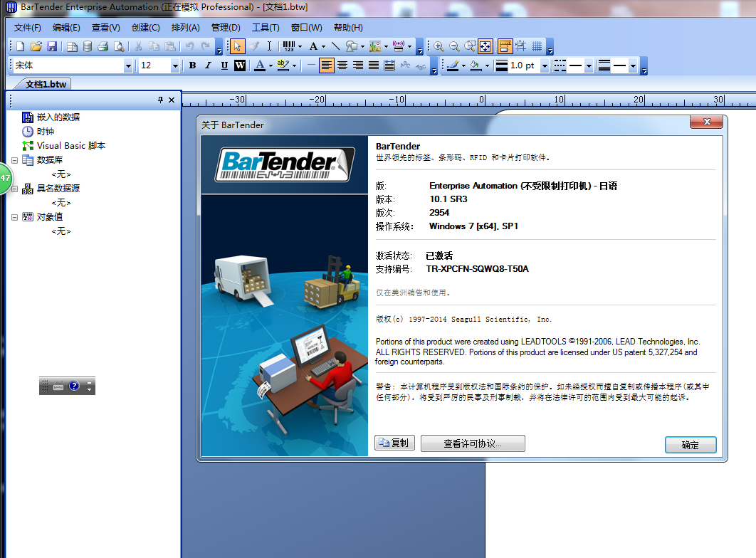Zoom in with the plus magnifier
Viewport: 756px width, 558px height.
[439, 46]
